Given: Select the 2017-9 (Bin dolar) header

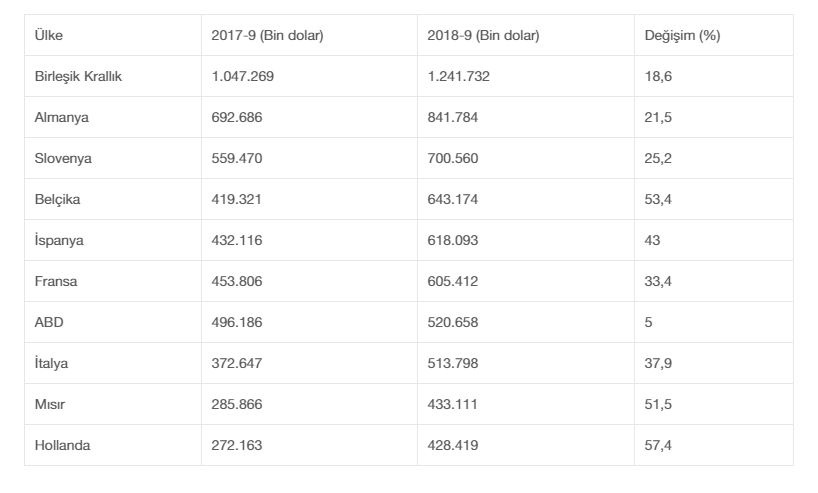Looking at the screenshot, I should point(267,35).
